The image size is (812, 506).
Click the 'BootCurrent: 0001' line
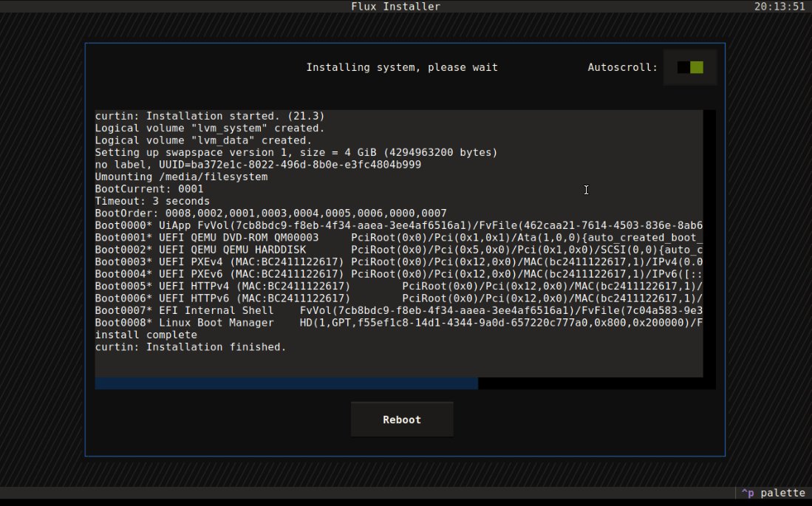point(149,189)
